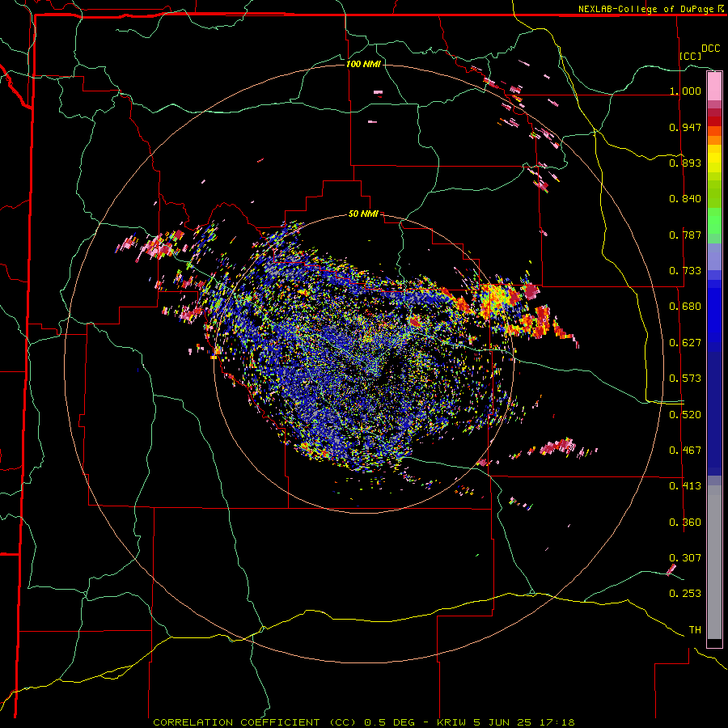The height and width of the screenshot is (728, 728).
Task: Click the 17:18 time stamp in caption
Action: pyautogui.click(x=557, y=722)
